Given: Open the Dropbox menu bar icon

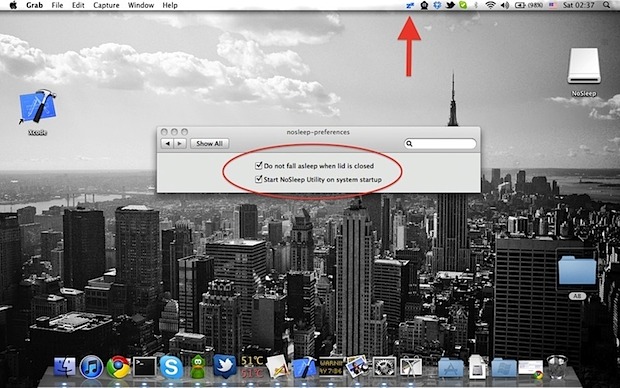Looking at the screenshot, I should click(x=437, y=5).
